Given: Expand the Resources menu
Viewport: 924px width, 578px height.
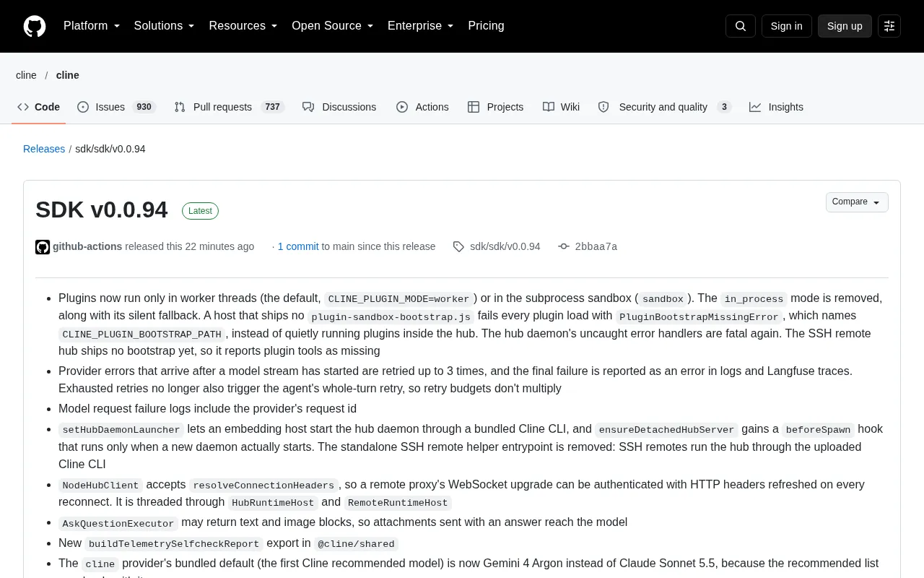Looking at the screenshot, I should [243, 26].
